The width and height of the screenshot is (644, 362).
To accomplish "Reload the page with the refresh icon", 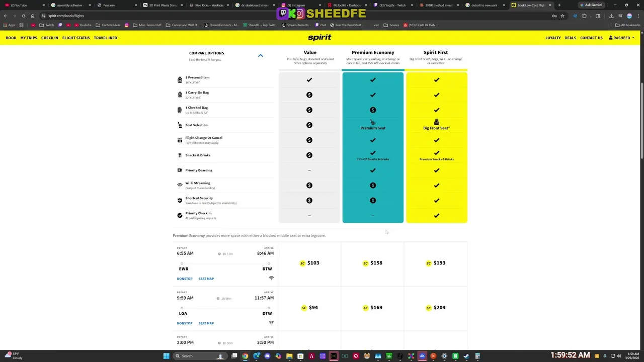I will pos(23,16).
